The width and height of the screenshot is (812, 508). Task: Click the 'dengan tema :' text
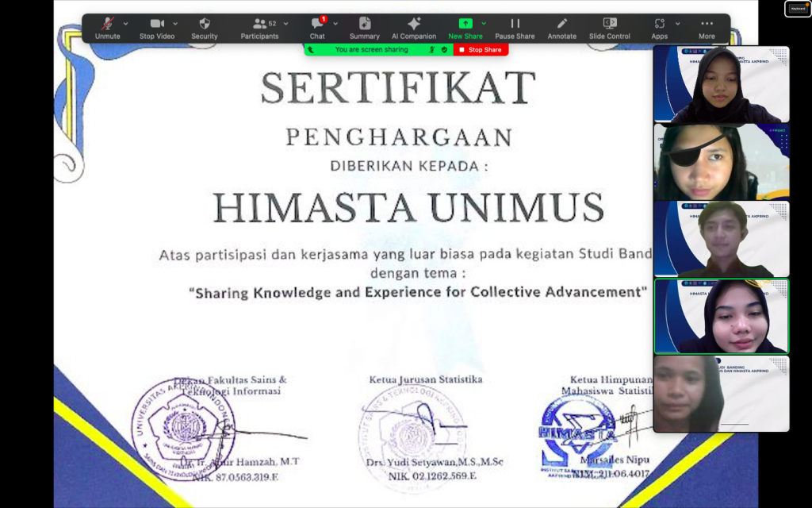[x=417, y=273]
